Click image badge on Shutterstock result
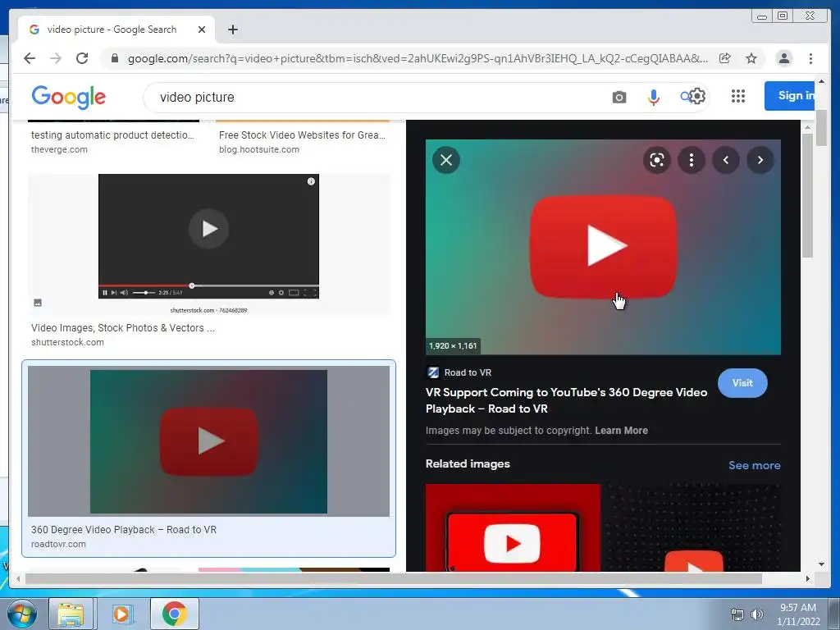This screenshot has width=840, height=630. 38,303
